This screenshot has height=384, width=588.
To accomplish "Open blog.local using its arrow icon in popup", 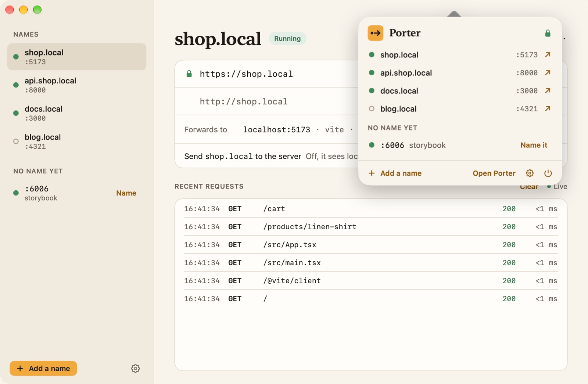I will click(x=548, y=109).
